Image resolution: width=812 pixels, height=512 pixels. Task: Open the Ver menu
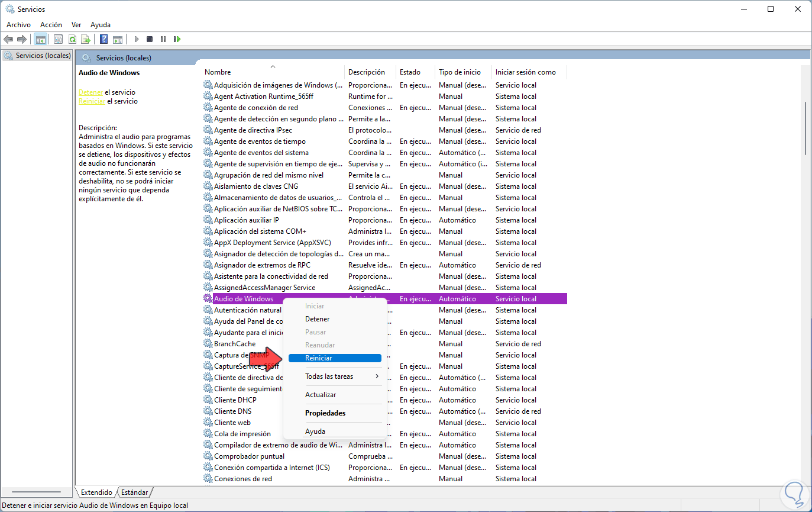[x=76, y=25]
